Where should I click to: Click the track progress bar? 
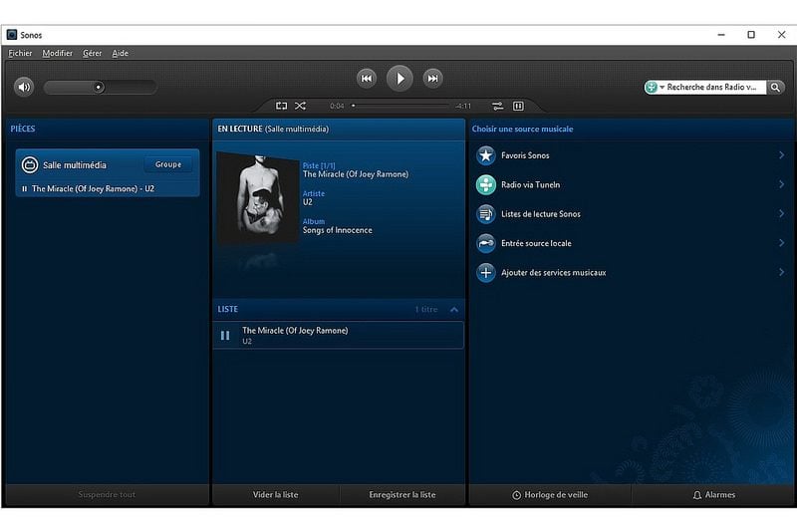point(400,106)
